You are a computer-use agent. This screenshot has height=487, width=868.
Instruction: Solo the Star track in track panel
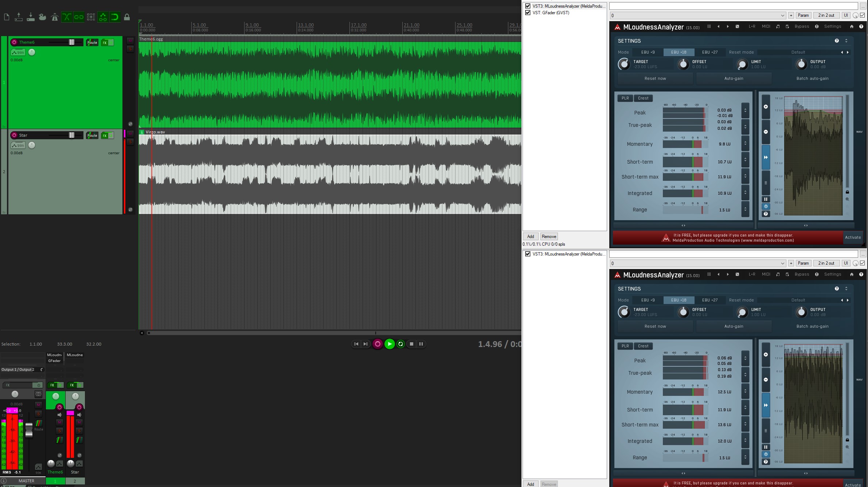tap(130, 142)
